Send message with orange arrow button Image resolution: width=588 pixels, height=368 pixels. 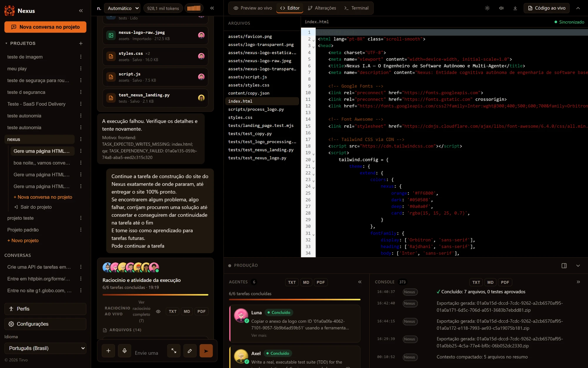(206, 351)
